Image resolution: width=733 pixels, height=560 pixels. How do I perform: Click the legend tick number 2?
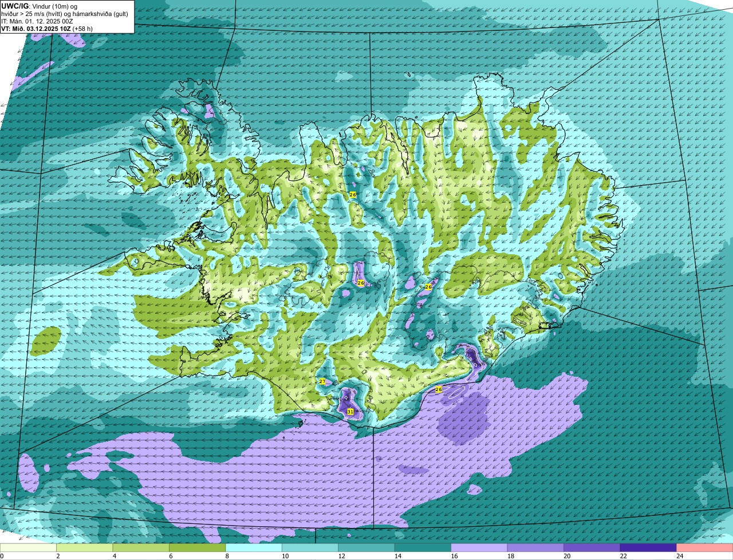click(x=58, y=556)
